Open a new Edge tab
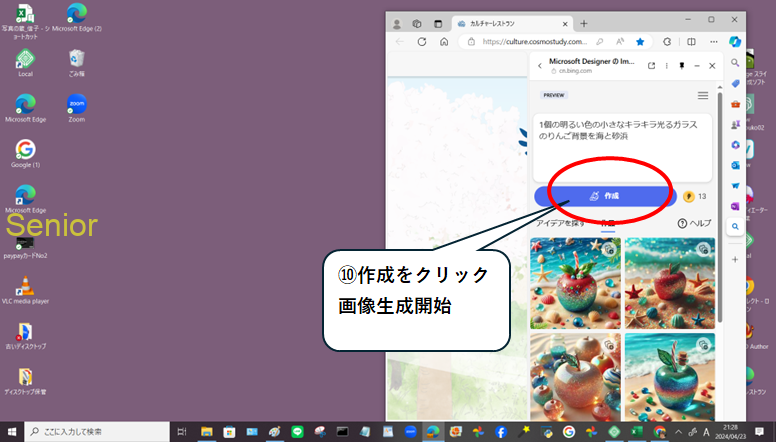The width and height of the screenshot is (776, 442). point(584,23)
